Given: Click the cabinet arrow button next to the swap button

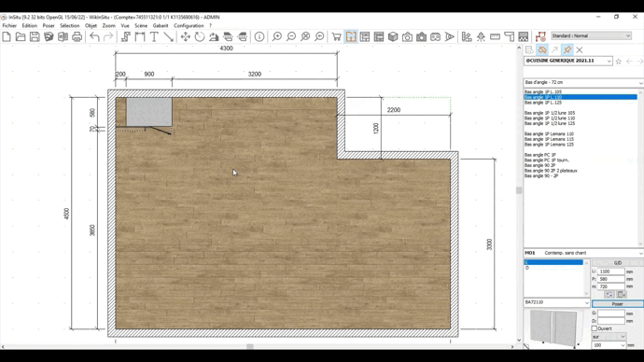Looking at the screenshot, I should 622,294.
